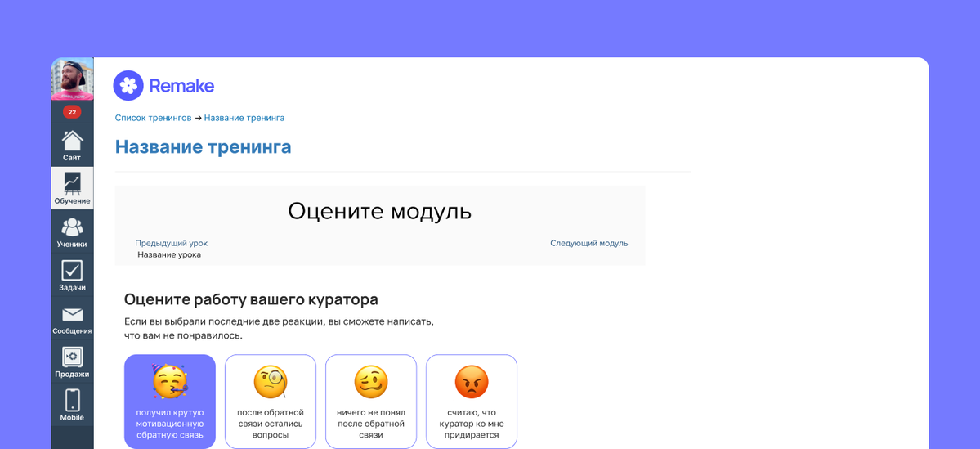980x449 pixels.
Task: Click the red 22 notifications badge
Action: pos(72,112)
